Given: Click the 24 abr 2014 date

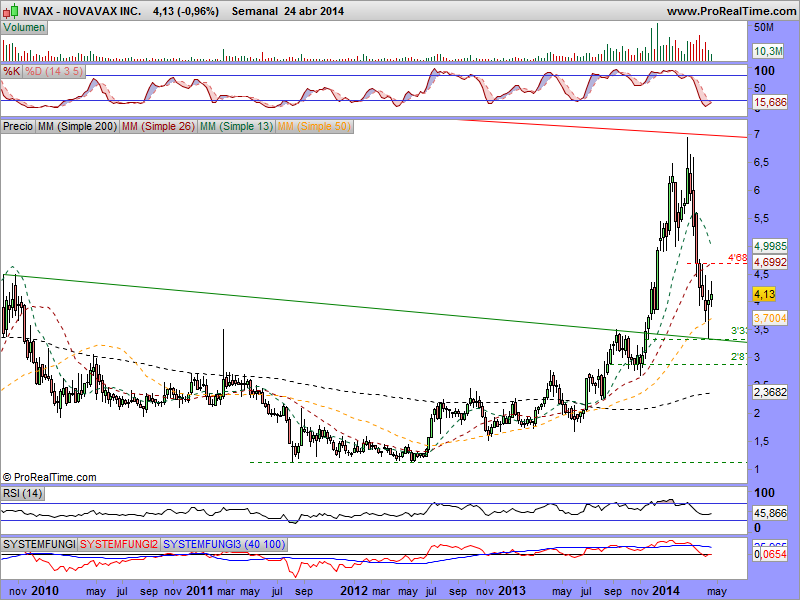Looking at the screenshot, I should (314, 11).
